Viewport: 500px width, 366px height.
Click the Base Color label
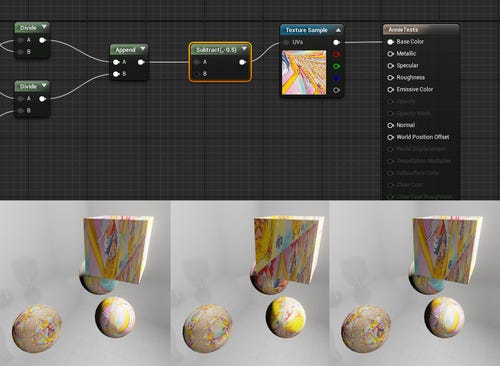click(x=410, y=42)
